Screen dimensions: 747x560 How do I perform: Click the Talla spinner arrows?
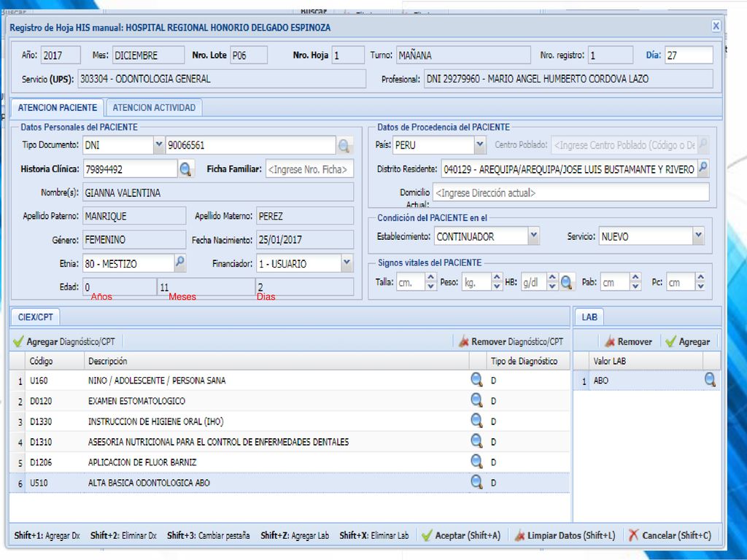pos(430,282)
